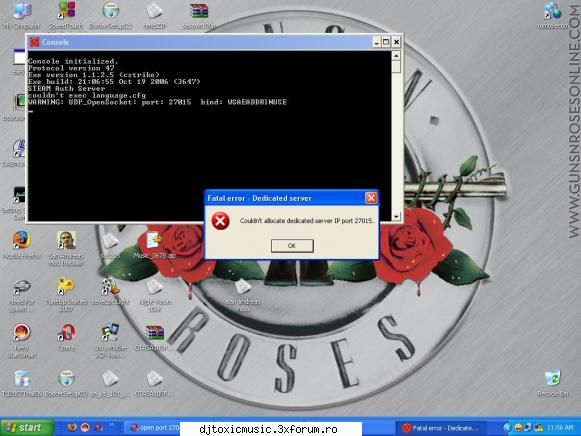Minimize the Console window

tap(376, 42)
